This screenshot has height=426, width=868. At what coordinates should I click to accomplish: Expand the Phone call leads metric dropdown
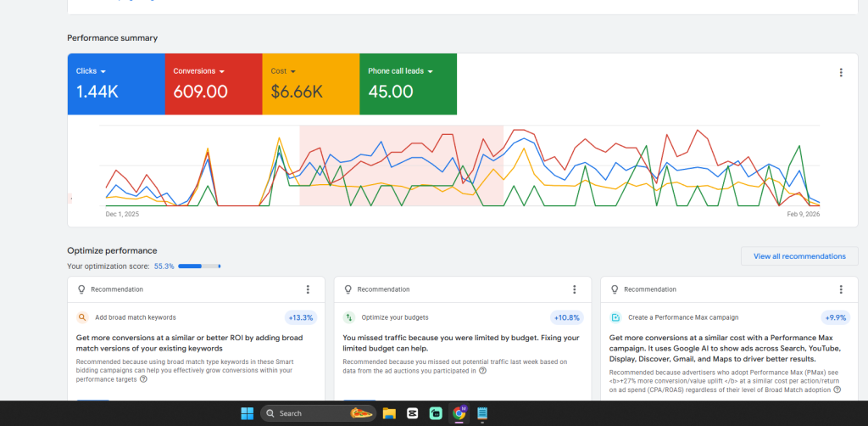(x=430, y=71)
